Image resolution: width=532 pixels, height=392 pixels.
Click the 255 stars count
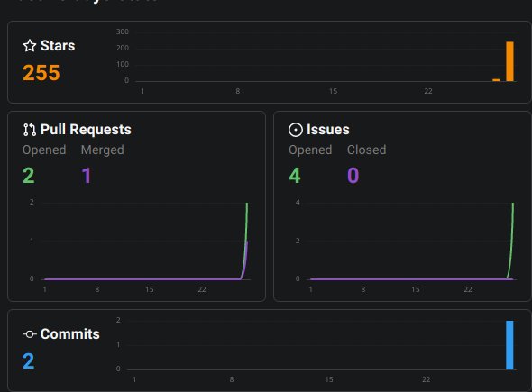pyautogui.click(x=41, y=73)
